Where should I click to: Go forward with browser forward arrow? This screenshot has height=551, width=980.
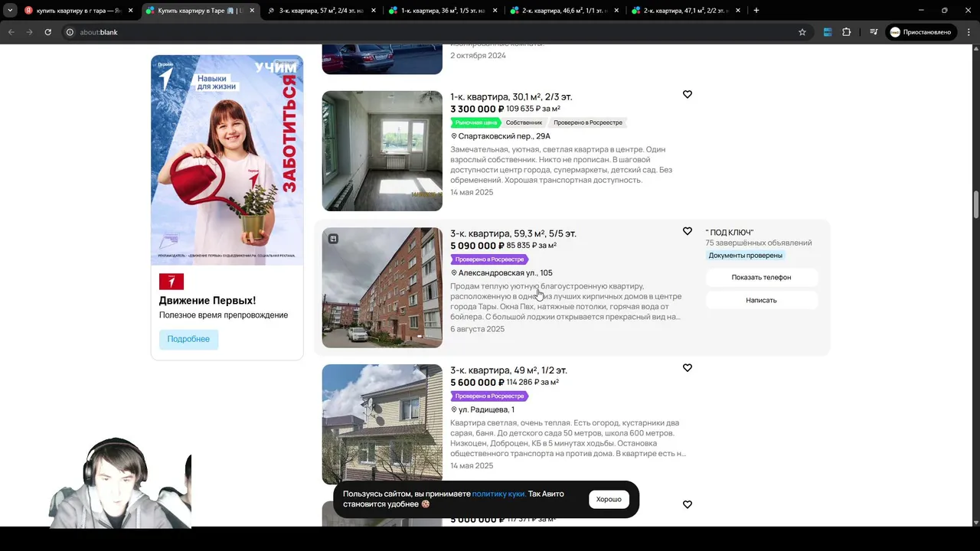[29, 32]
